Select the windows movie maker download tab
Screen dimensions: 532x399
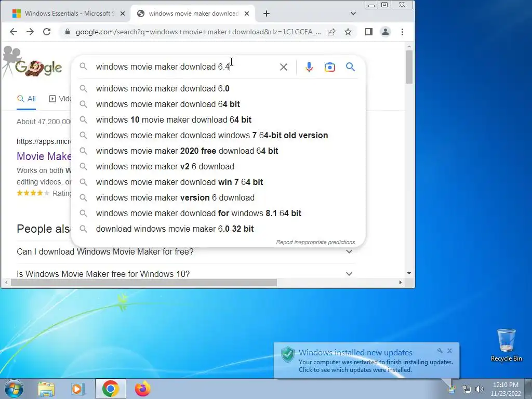(193, 14)
